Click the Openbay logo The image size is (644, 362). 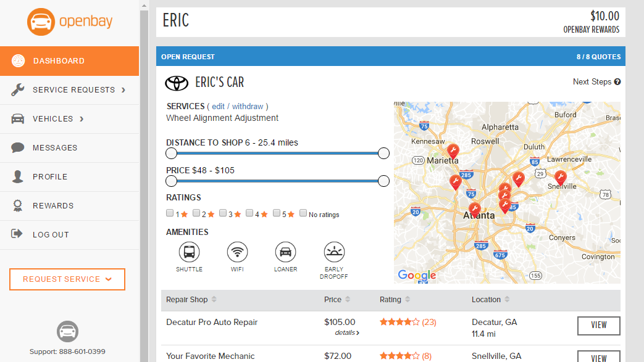(x=70, y=22)
